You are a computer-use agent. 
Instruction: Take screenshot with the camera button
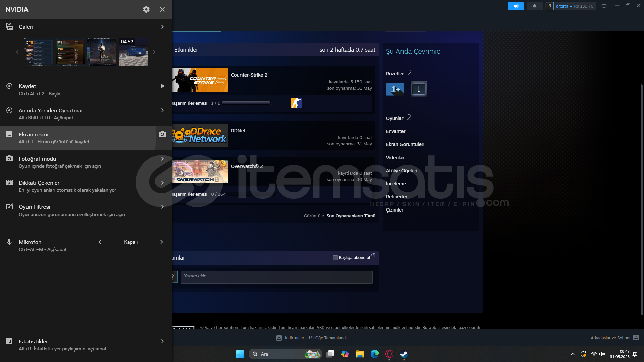(x=162, y=134)
